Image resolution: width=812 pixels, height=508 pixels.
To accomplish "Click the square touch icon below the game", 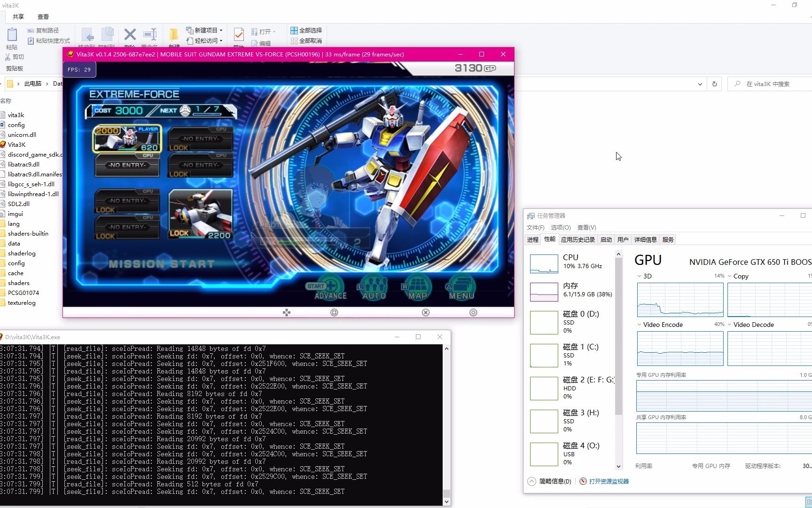I will click(334, 312).
